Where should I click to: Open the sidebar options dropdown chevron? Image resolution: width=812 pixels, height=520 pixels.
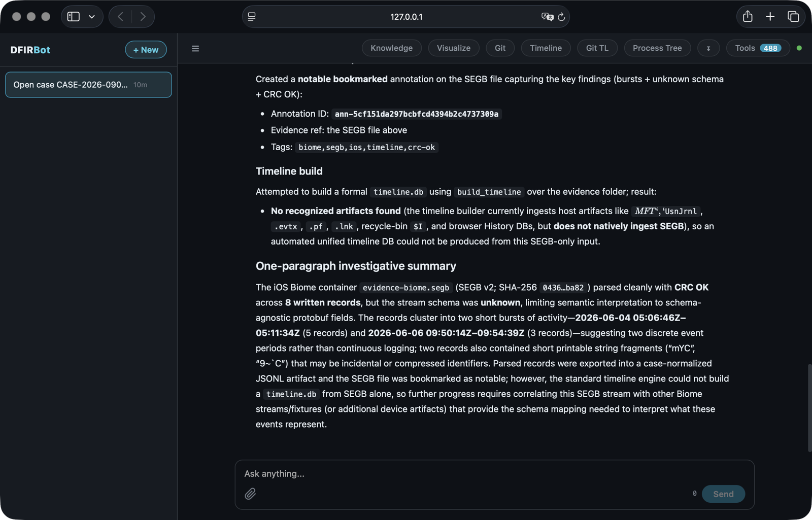click(92, 17)
